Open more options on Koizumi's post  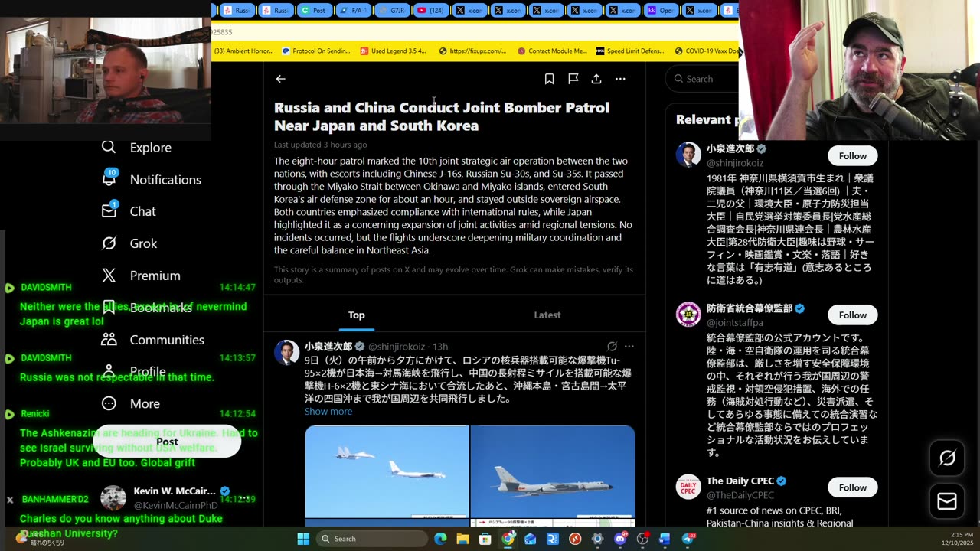point(629,347)
